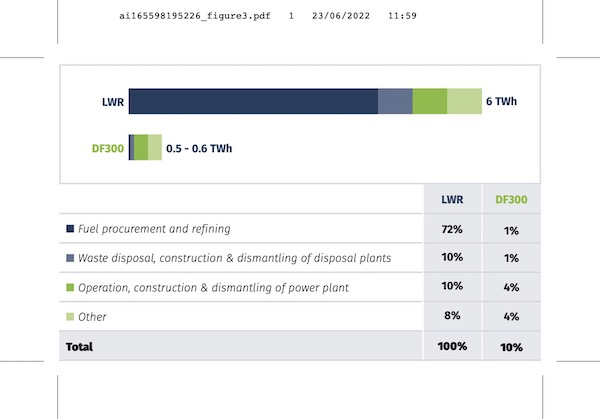Click the 8% cell in Other row

pyautogui.click(x=452, y=316)
